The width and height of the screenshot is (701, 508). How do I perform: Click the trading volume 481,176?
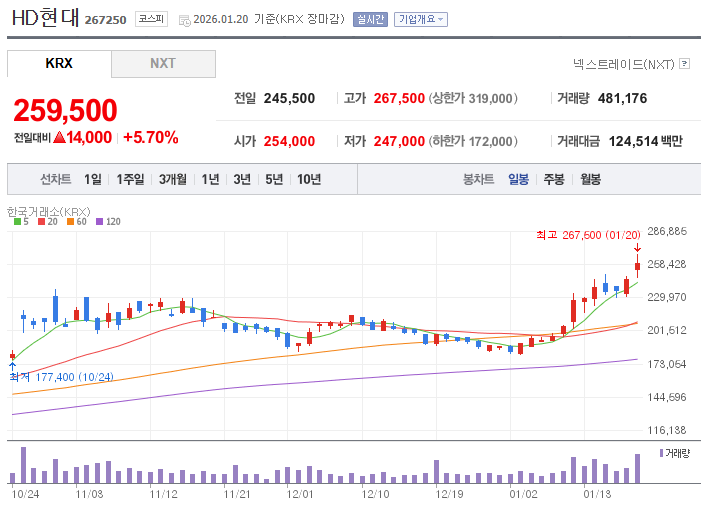[622, 98]
